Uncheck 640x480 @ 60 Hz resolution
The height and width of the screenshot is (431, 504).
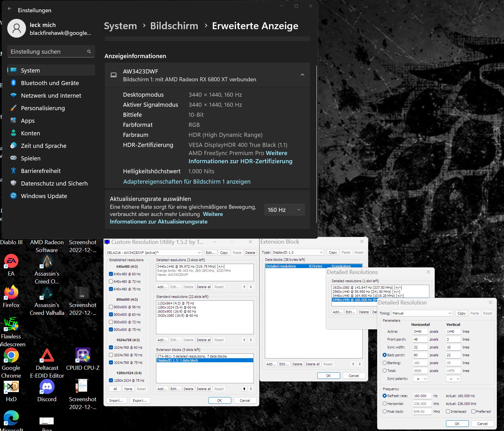click(111, 274)
